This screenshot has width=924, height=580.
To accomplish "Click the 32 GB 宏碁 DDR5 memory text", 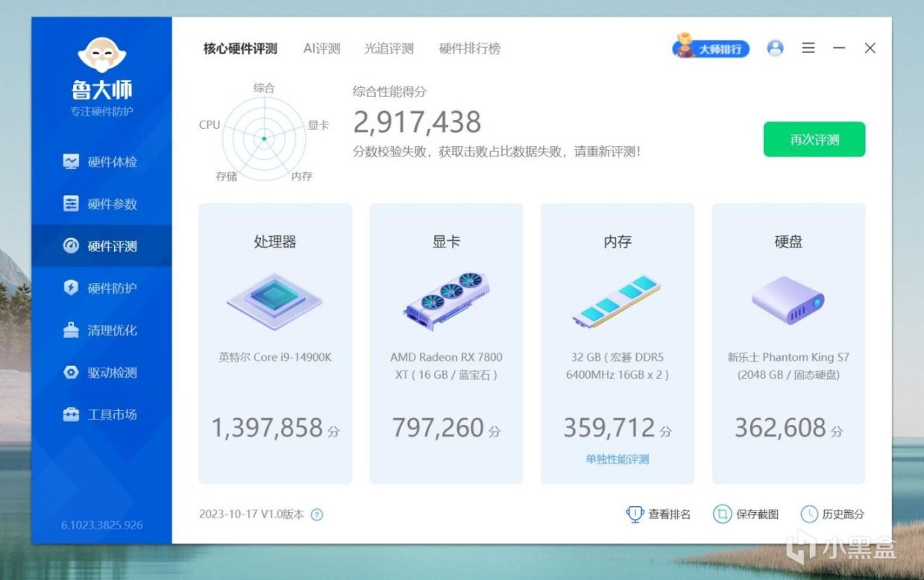I will point(617,366).
